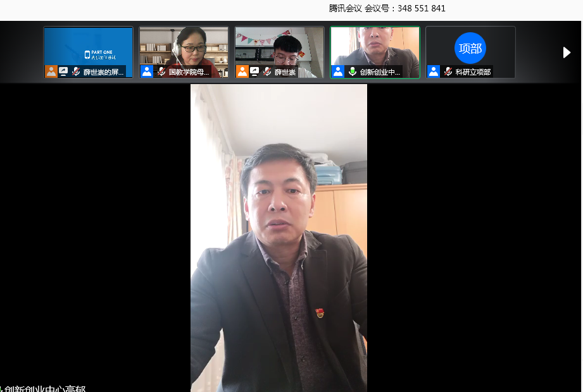Show more participants with the right arrow

tap(567, 52)
